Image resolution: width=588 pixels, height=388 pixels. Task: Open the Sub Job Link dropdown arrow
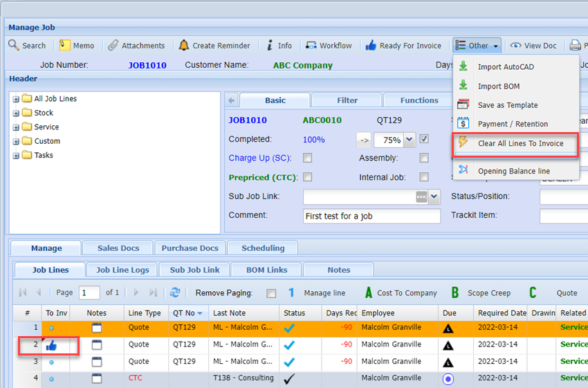click(434, 196)
